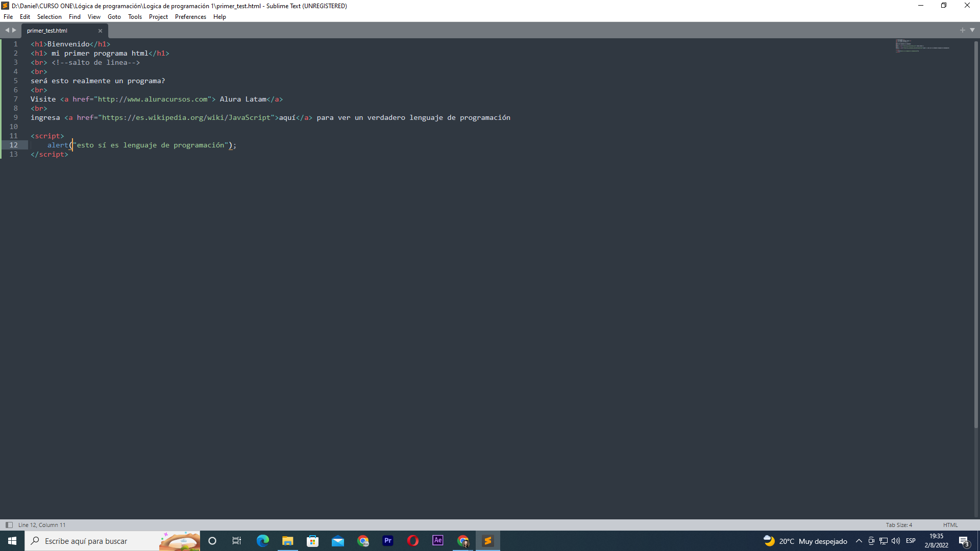This screenshot has width=980, height=551.
Task: Click the HTML language indicator in status bar
Action: [x=953, y=525]
